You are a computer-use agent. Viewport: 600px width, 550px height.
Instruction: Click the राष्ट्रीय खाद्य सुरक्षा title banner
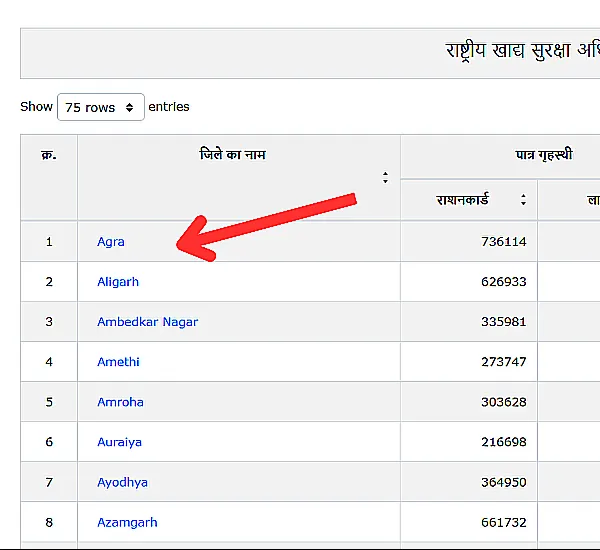[x=520, y=52]
